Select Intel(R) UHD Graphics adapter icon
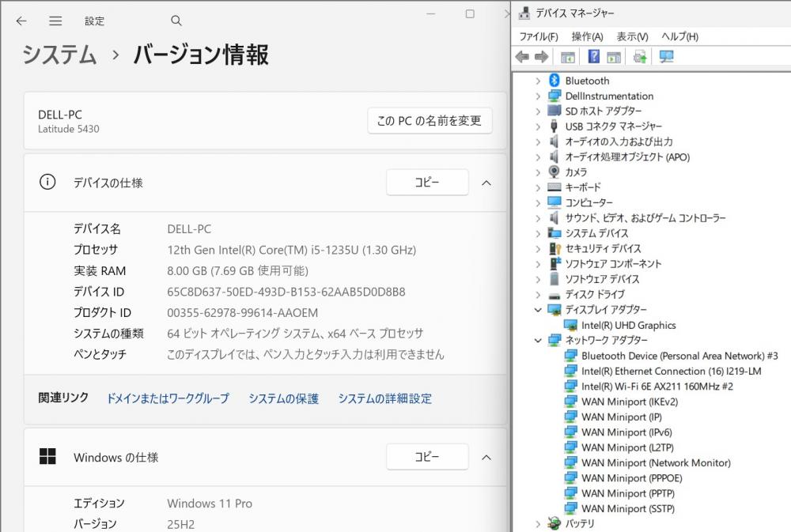 pyautogui.click(x=570, y=325)
